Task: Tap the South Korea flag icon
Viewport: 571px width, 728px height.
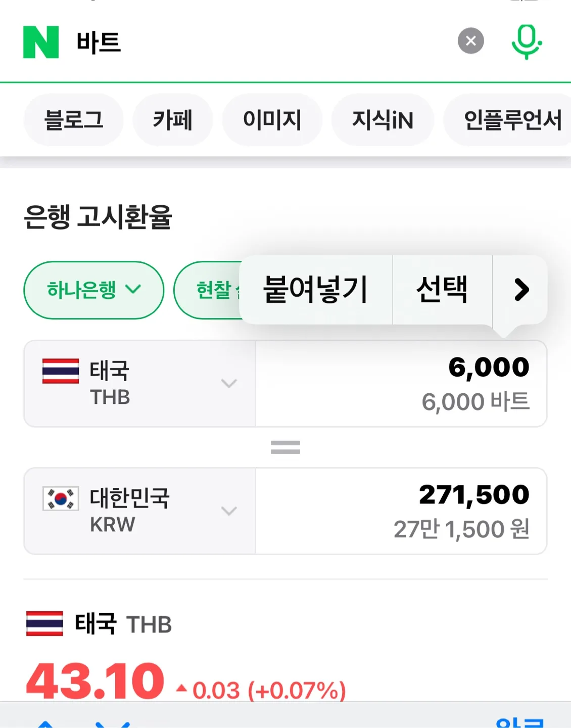Action: tap(61, 498)
